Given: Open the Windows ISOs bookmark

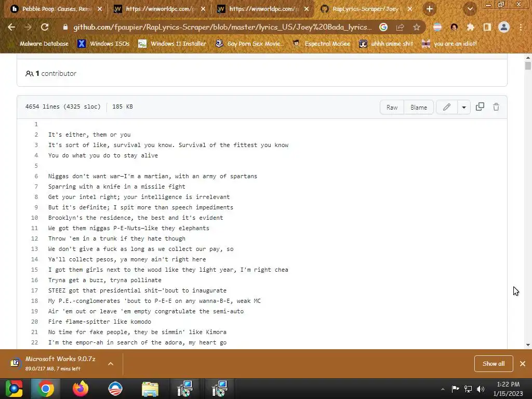Looking at the screenshot, I should [x=103, y=44].
